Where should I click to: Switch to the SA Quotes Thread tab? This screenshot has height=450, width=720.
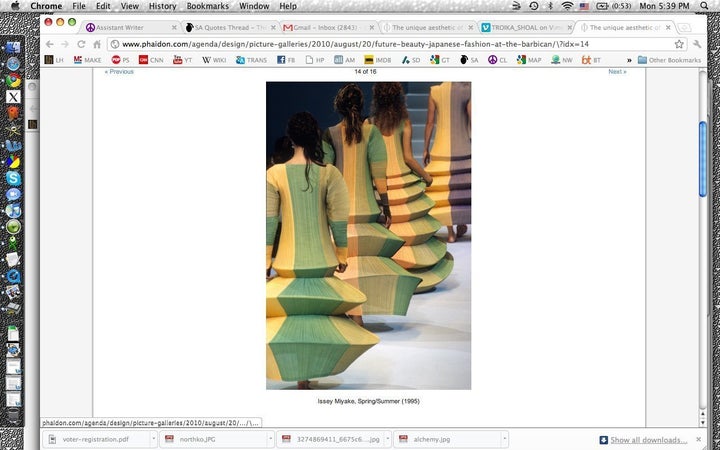230,28
